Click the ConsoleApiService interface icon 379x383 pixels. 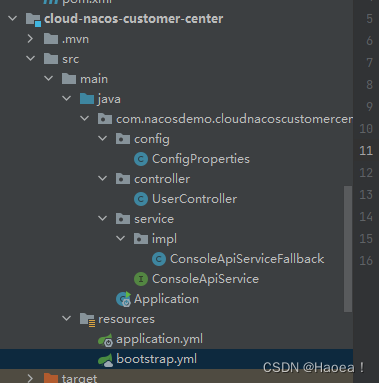click(x=141, y=279)
